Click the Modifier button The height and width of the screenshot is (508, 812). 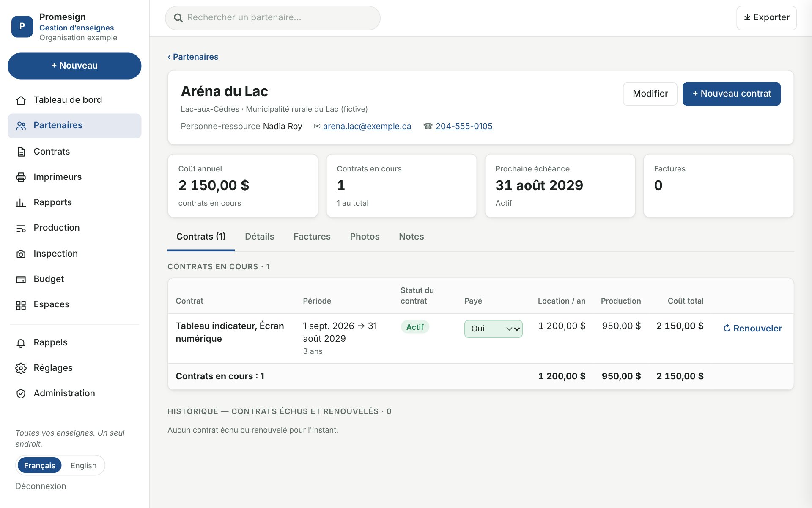point(650,94)
